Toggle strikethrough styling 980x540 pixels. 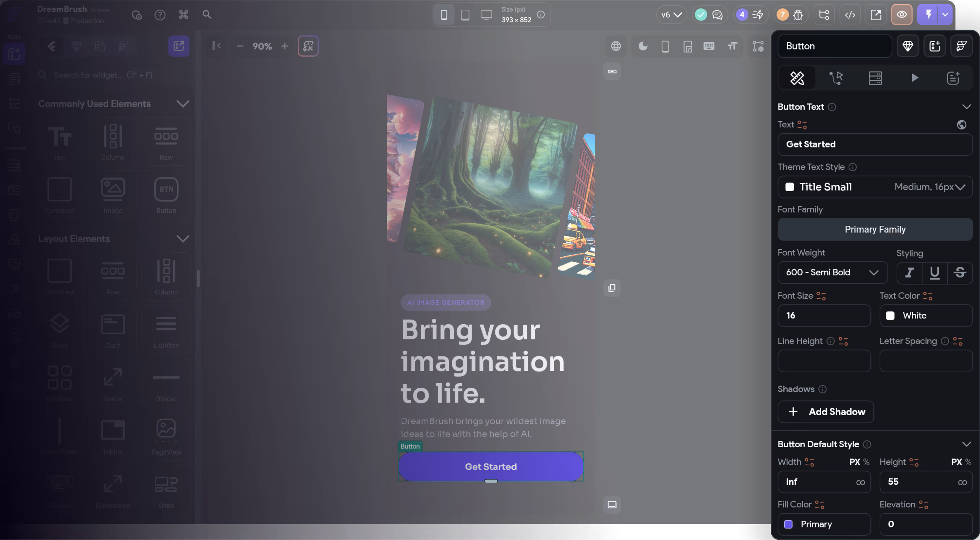(x=959, y=273)
